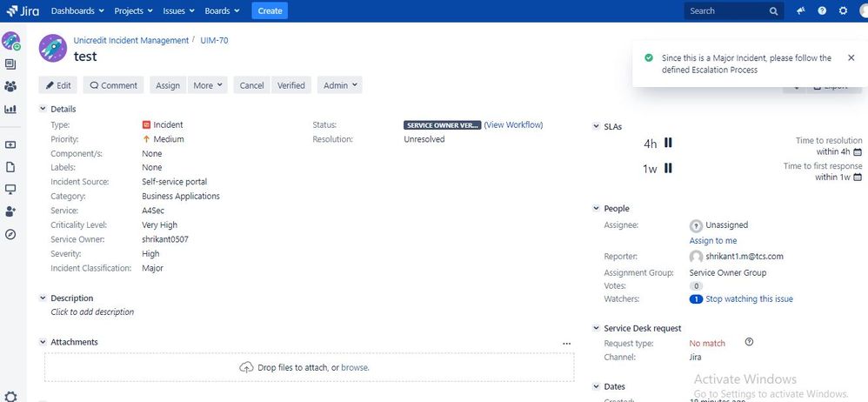Open the Customer channels monitor icon
Image resolution: width=868 pixels, height=402 pixels.
10,190
